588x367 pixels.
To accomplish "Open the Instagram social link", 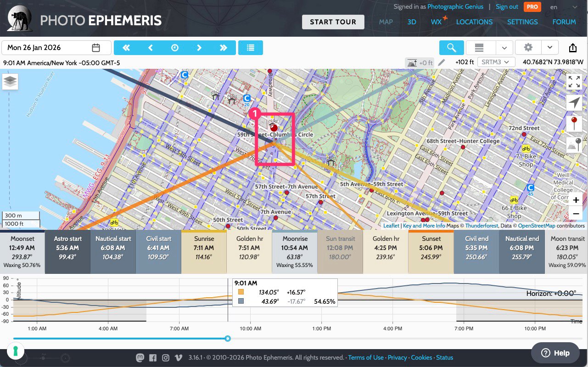I will 166,357.
